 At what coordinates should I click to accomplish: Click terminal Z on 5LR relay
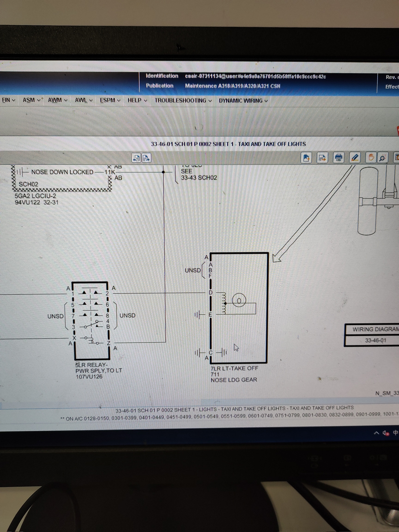109,343
